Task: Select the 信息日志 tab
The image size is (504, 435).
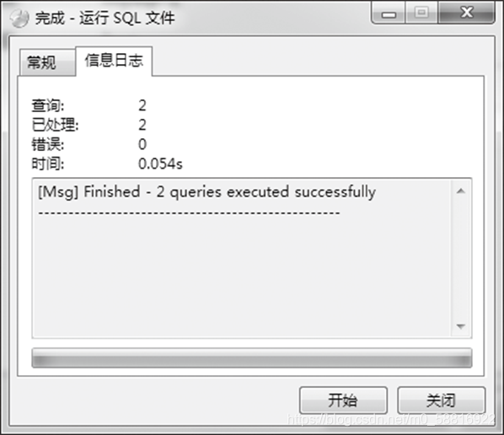Action: pyautogui.click(x=114, y=61)
